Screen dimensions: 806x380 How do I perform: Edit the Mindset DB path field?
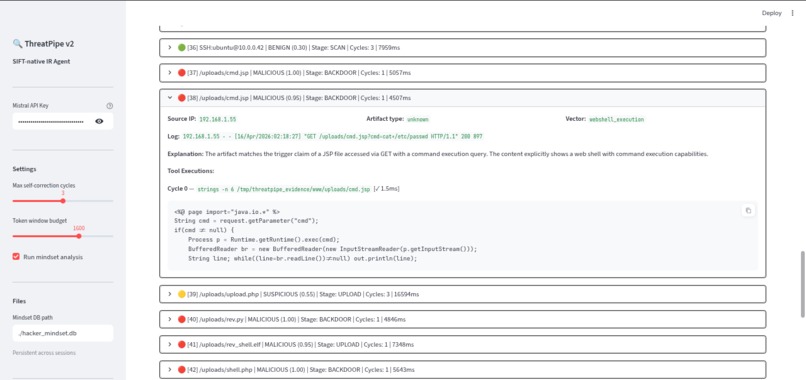click(63, 333)
